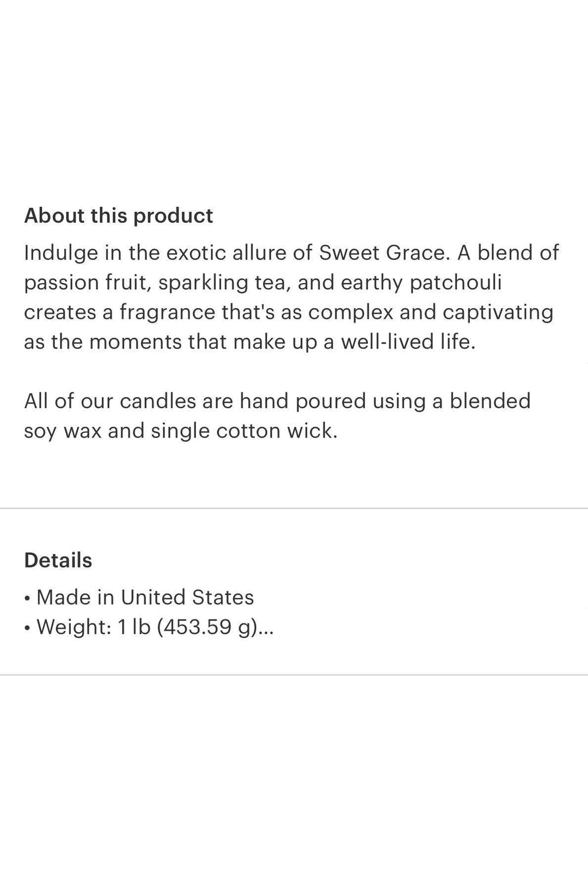Click the "Sweet Grace" fragrance name
This screenshot has width=588, height=882.
[x=379, y=253]
